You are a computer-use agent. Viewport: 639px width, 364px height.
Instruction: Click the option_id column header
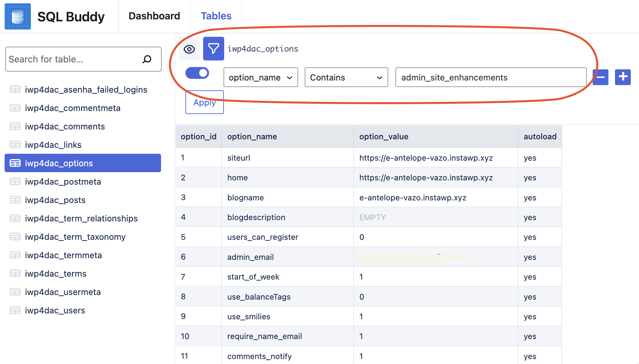pyautogui.click(x=199, y=136)
